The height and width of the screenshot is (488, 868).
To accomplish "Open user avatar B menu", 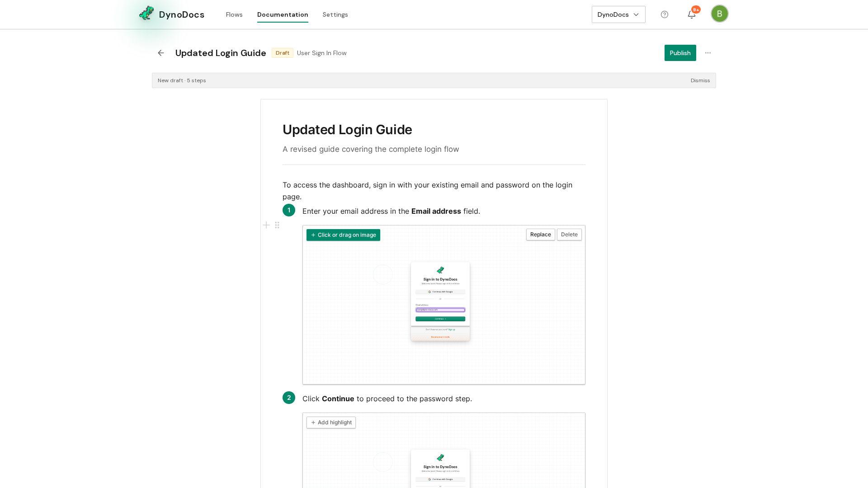I will pyautogui.click(x=720, y=14).
